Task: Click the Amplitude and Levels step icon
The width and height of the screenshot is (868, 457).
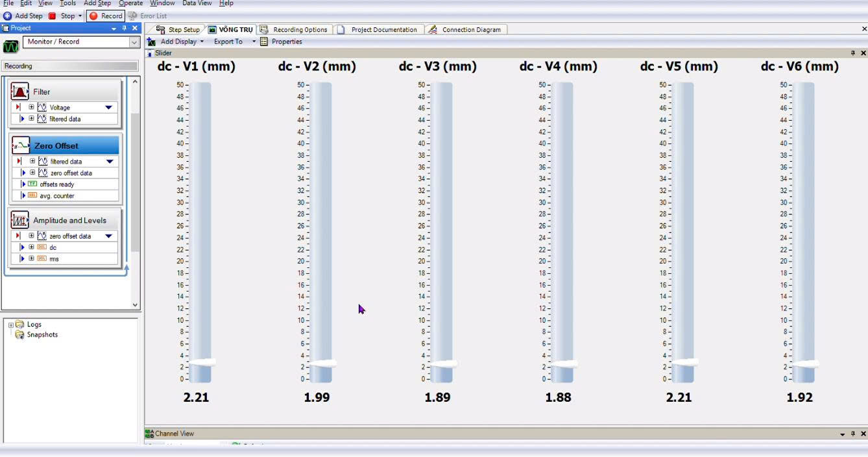Action: click(x=19, y=220)
